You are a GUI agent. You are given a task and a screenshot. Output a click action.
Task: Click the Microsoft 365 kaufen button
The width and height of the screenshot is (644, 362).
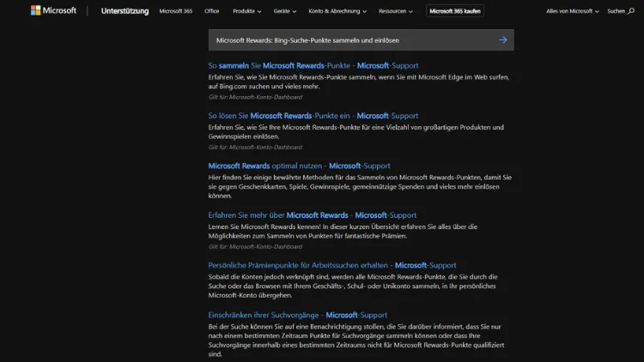454,11
